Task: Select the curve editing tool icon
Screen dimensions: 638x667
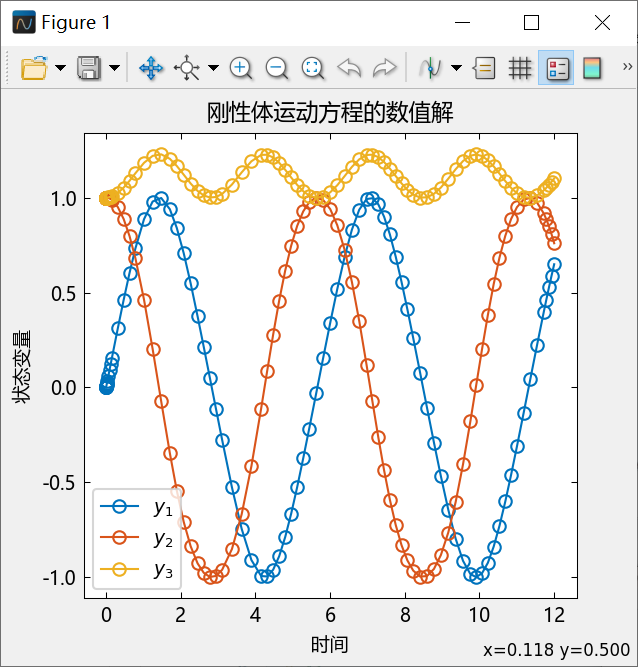Action: [x=430, y=68]
